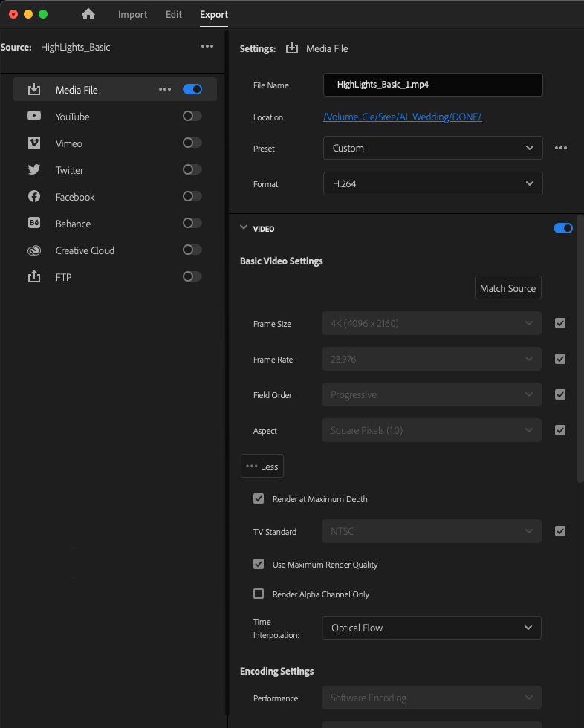This screenshot has width=584, height=728.
Task: Enable YouTube publishing toggle
Action: 192,116
